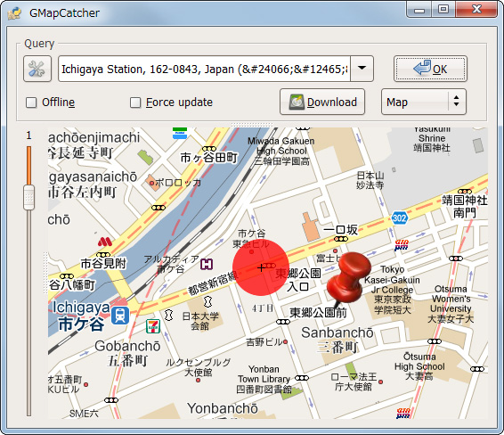This screenshot has height=435, width=504.
Task: Click the query location text field
Action: coord(204,69)
